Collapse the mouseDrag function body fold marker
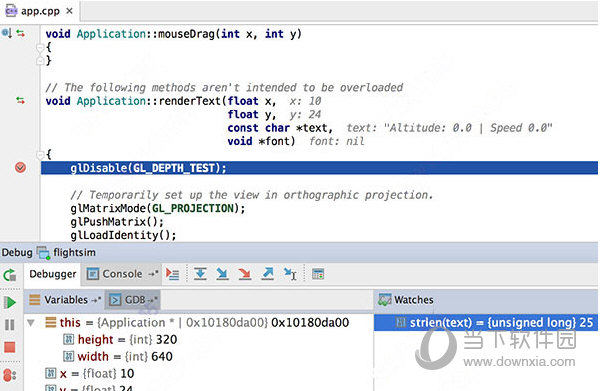Image resolution: width=600 pixels, height=391 pixels. (x=40, y=47)
